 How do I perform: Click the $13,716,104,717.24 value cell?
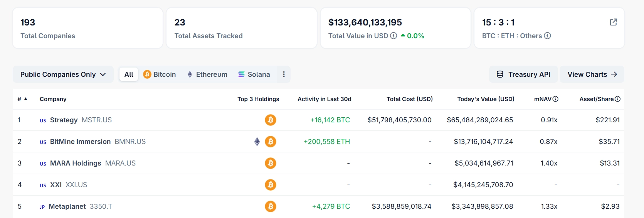[x=483, y=142]
